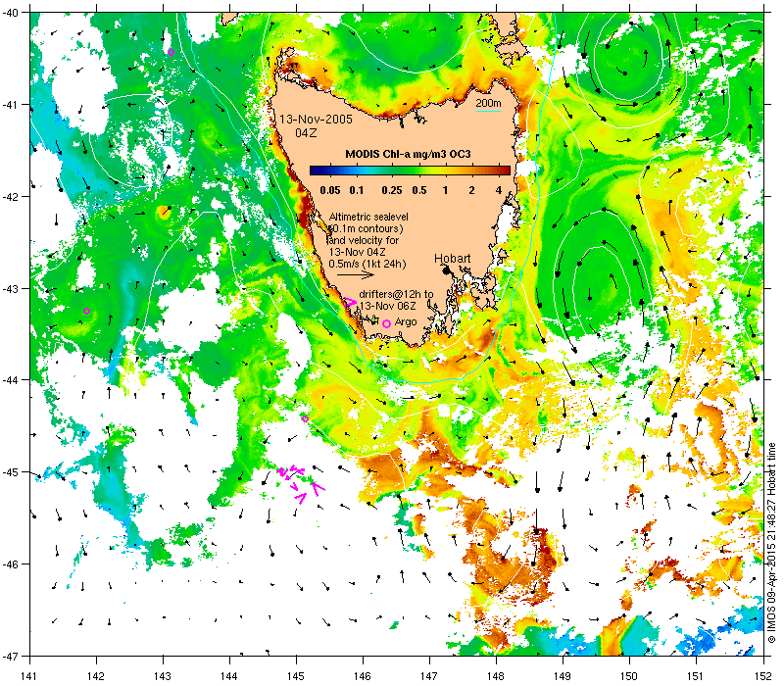The width and height of the screenshot is (784, 686).
Task: Click the '04Z' time label under the date
Action: [x=306, y=133]
